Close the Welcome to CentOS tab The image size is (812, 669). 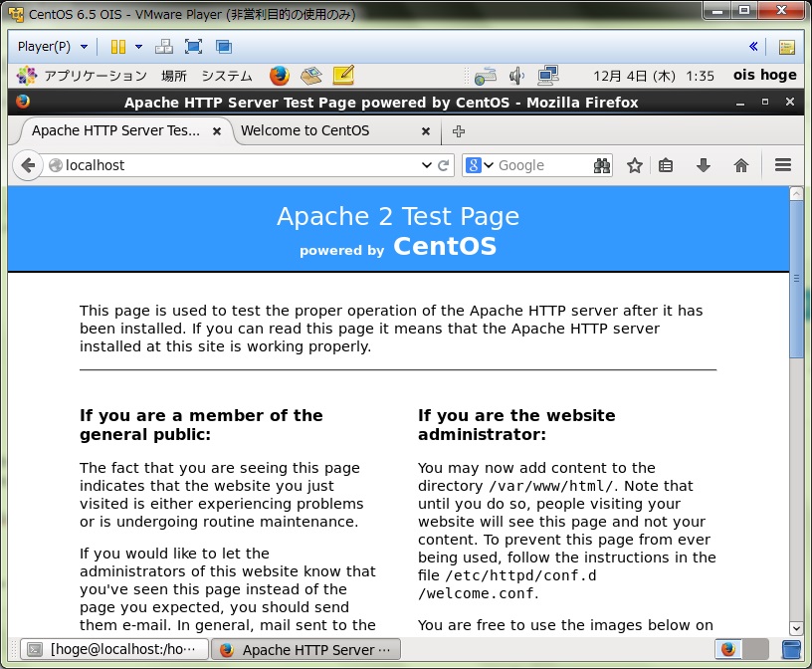coord(426,131)
